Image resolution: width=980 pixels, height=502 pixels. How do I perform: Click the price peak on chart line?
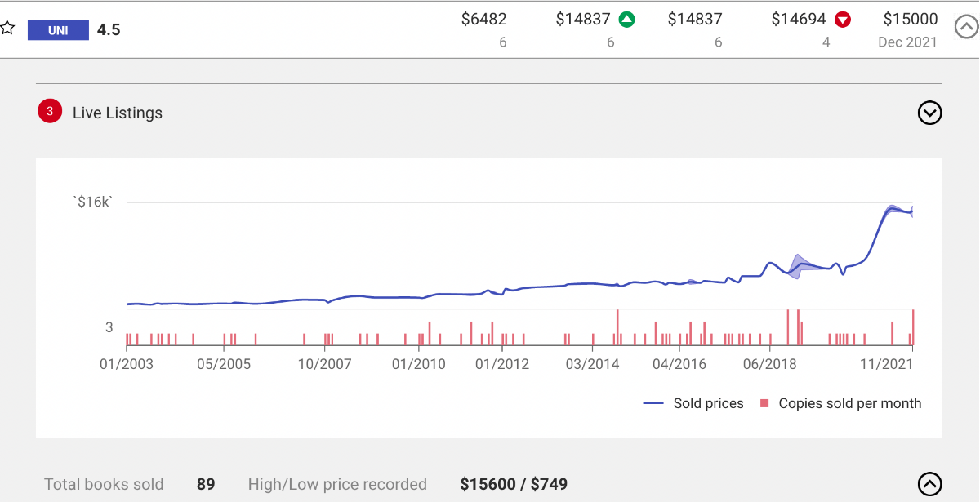893,208
